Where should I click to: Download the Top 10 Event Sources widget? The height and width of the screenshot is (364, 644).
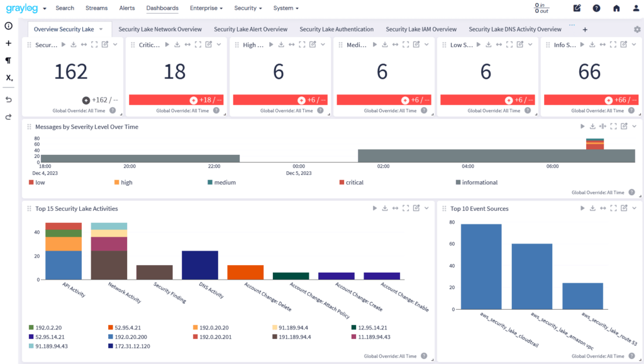tap(592, 208)
